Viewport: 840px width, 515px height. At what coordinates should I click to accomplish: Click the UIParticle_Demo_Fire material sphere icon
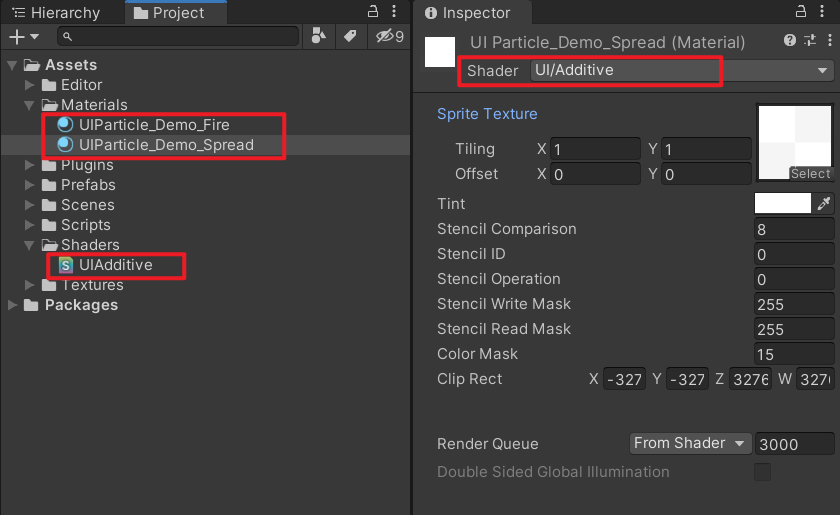(x=65, y=125)
